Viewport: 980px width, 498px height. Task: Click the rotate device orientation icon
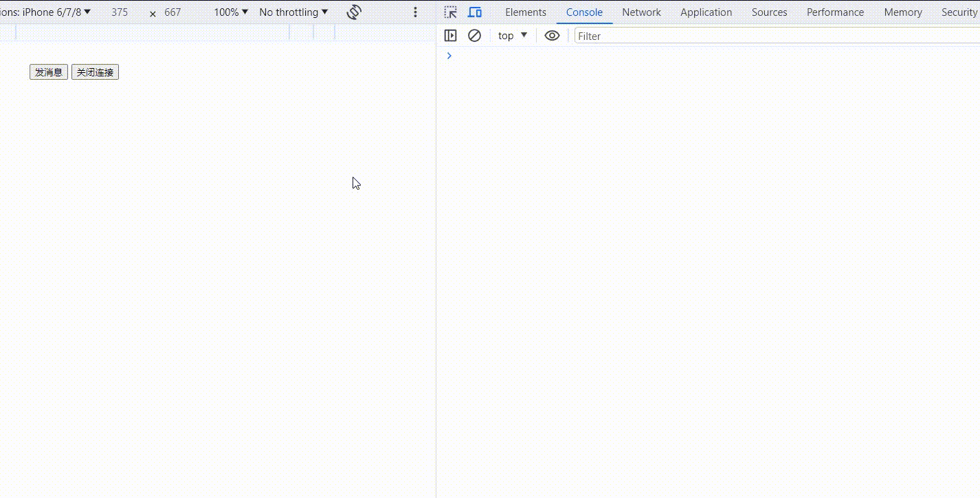(353, 12)
